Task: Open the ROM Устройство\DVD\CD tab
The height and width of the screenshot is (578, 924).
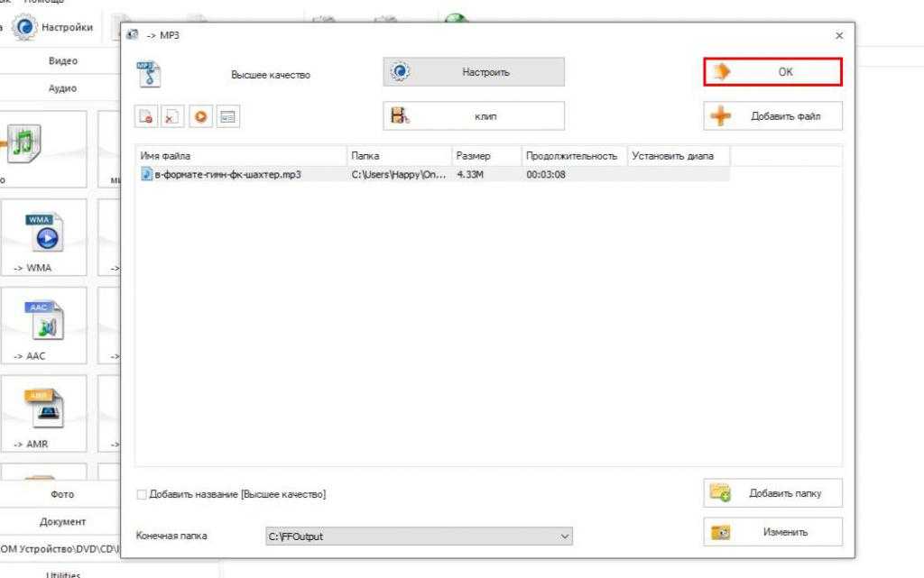Action: pos(60,548)
